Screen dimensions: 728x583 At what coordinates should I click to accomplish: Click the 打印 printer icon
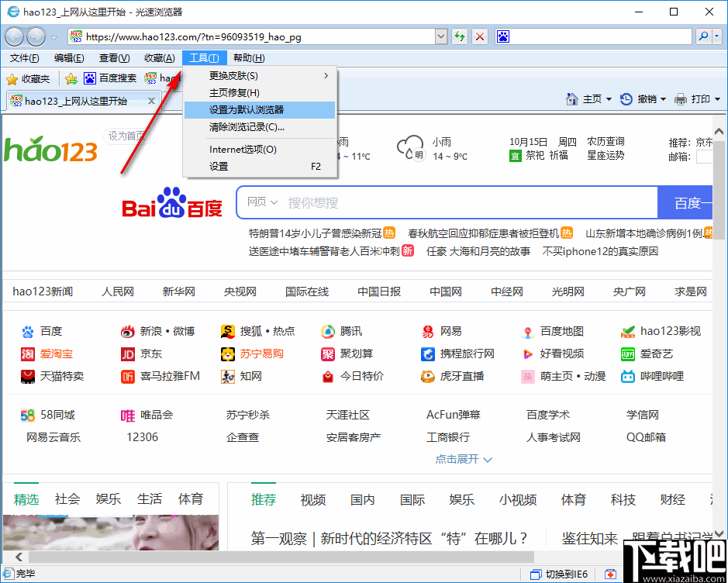click(x=681, y=99)
